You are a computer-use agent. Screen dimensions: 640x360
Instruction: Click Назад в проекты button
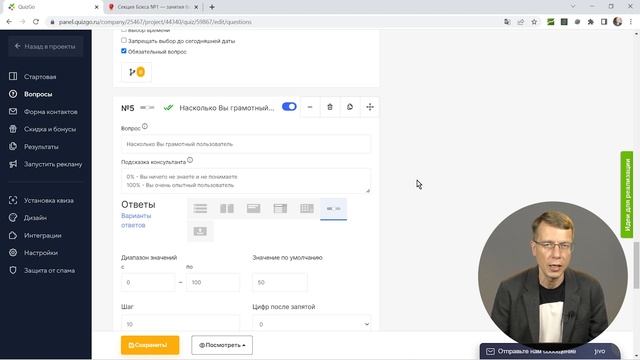coord(45,47)
